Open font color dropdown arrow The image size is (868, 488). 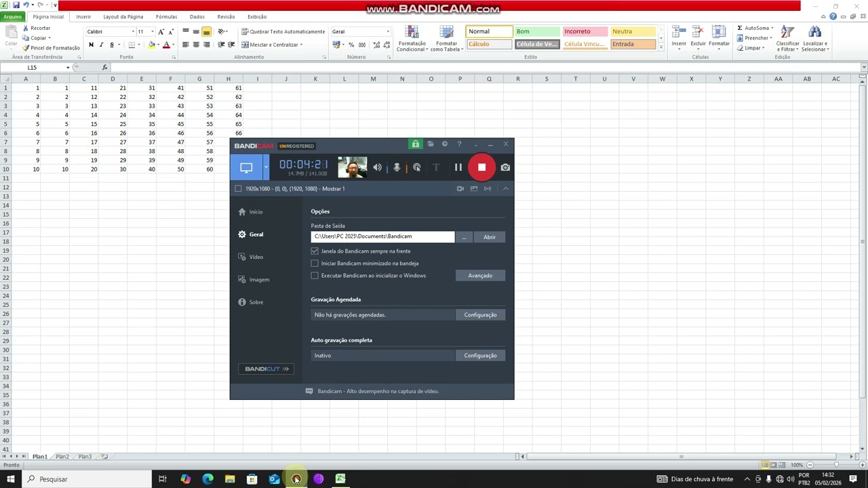[173, 45]
